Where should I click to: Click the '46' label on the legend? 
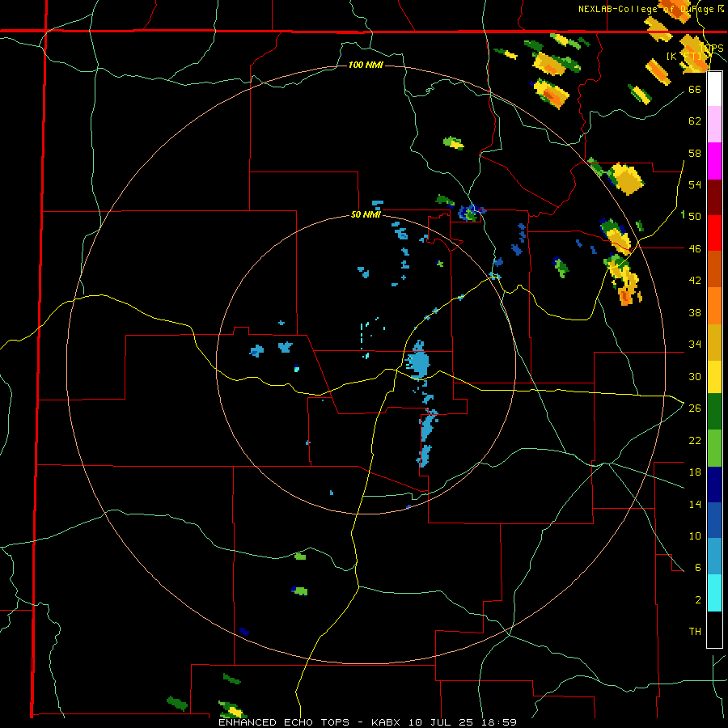point(695,248)
